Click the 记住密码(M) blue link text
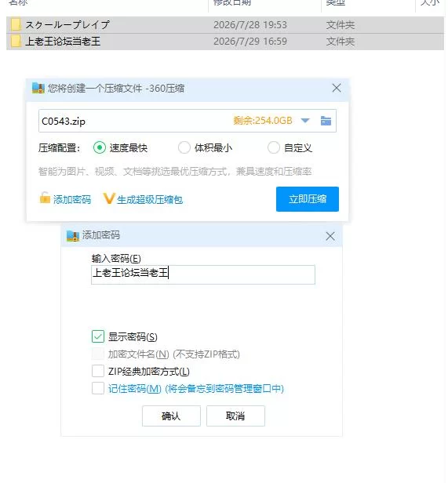Screen dimensions: 448x483 (196, 389)
